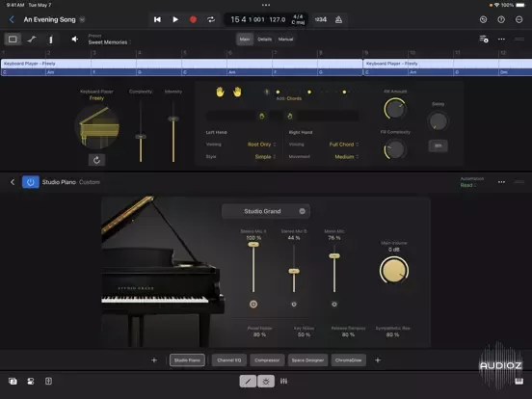This screenshot has height=399, width=532.
Task: Click the right-hand pattern lock icon
Action: [290, 116]
